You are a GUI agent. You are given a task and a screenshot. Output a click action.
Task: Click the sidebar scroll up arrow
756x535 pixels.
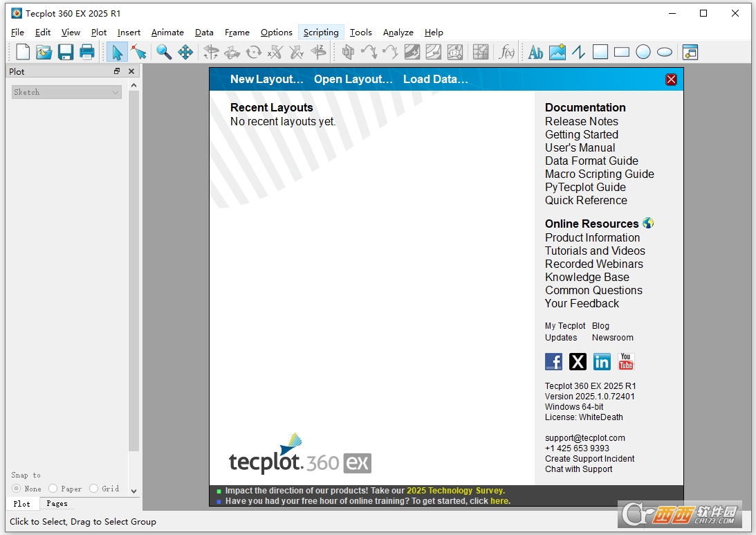pyautogui.click(x=134, y=85)
